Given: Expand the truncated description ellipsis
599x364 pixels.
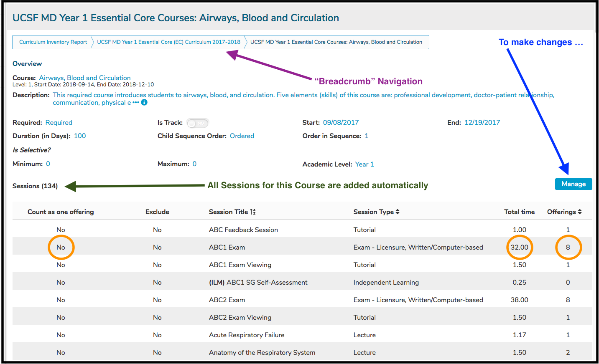Looking at the screenshot, I should coord(136,102).
